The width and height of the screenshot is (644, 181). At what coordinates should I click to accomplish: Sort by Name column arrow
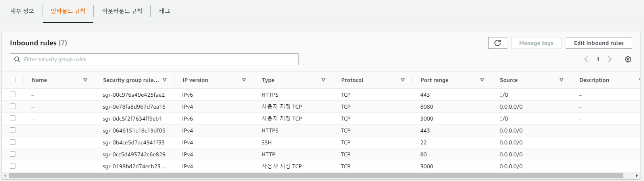click(x=85, y=80)
